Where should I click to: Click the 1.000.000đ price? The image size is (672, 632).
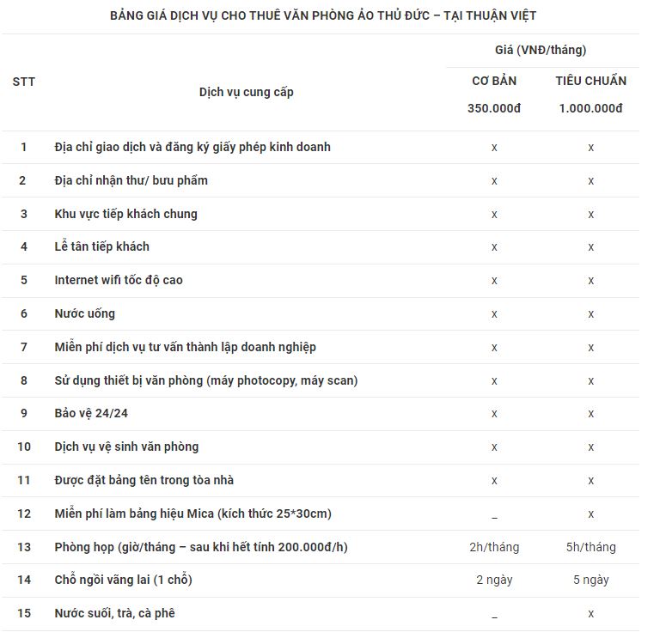point(591,108)
